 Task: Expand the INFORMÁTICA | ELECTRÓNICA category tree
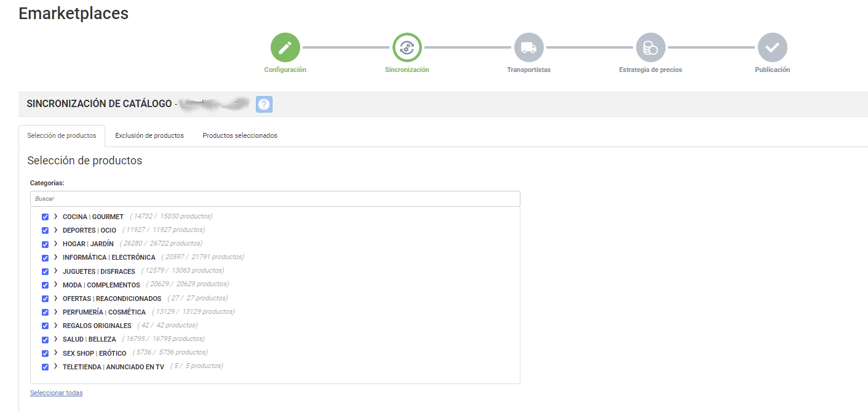coord(55,257)
